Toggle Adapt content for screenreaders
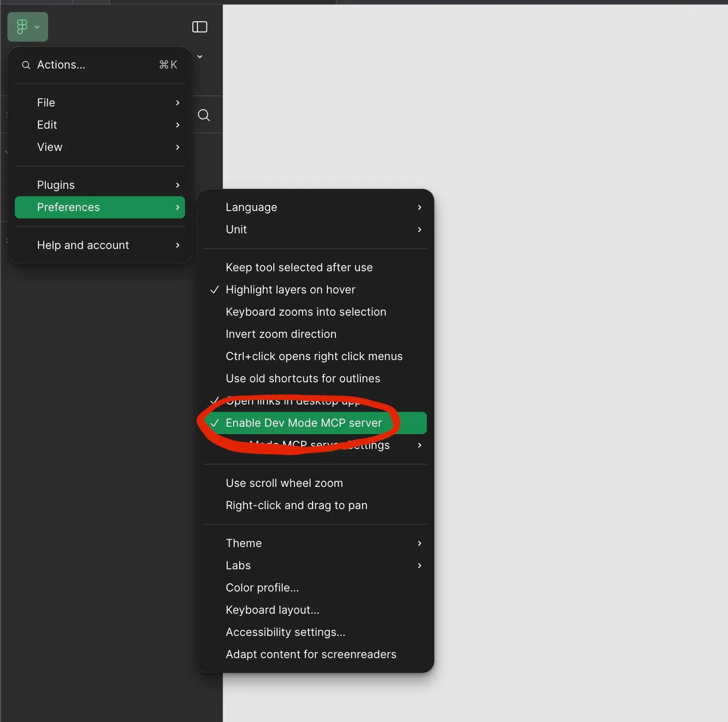The height and width of the screenshot is (722, 728). pyautogui.click(x=315, y=654)
